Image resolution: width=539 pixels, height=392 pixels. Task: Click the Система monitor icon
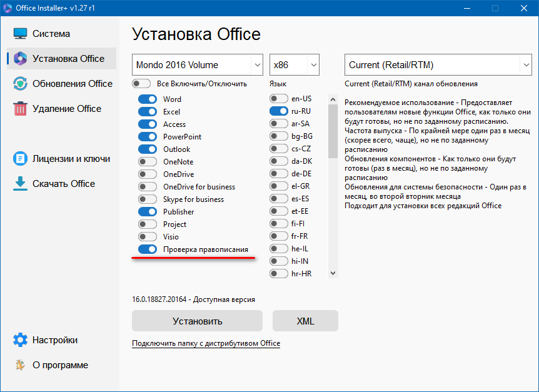20,34
